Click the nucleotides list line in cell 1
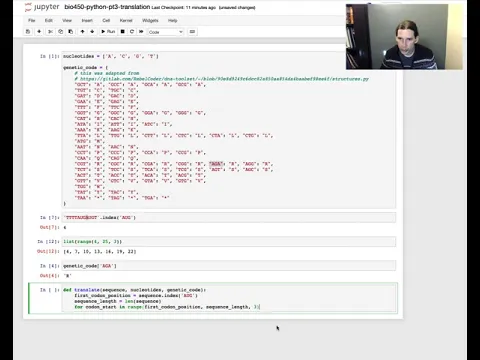Viewport: 480px width, 360px height. (x=111, y=56)
